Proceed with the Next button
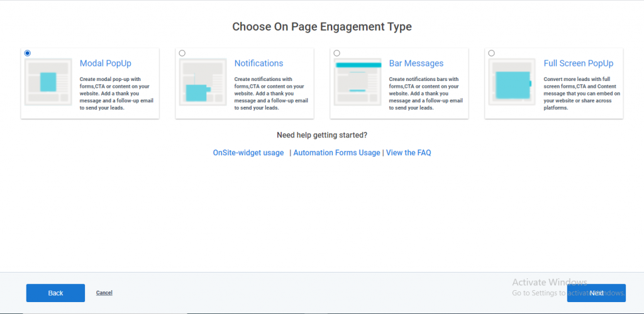644x314 pixels. coord(596,293)
